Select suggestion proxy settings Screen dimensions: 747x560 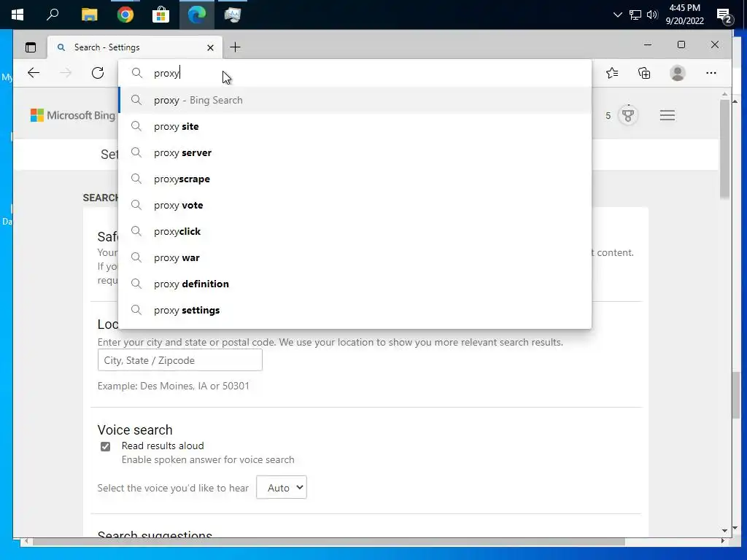tap(355, 310)
